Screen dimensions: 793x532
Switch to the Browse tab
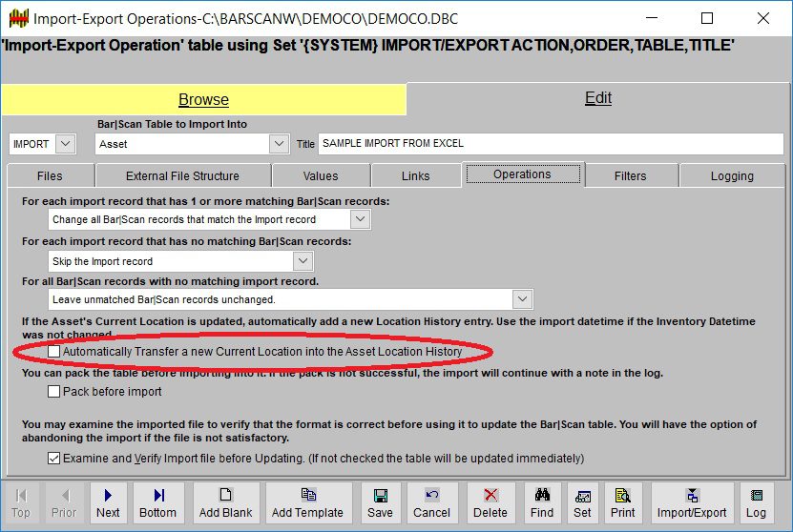point(204,99)
